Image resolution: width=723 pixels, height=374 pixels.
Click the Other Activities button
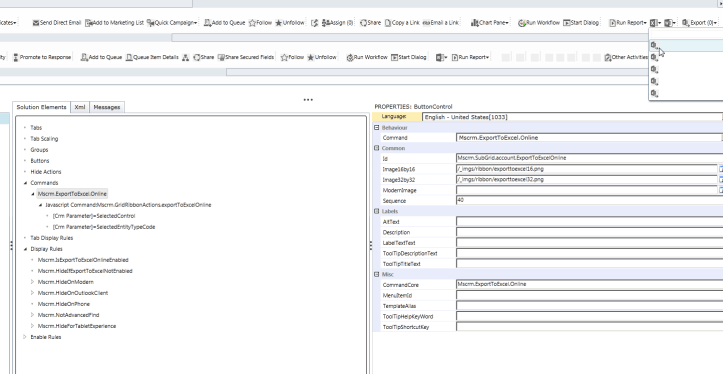pyautogui.click(x=626, y=57)
